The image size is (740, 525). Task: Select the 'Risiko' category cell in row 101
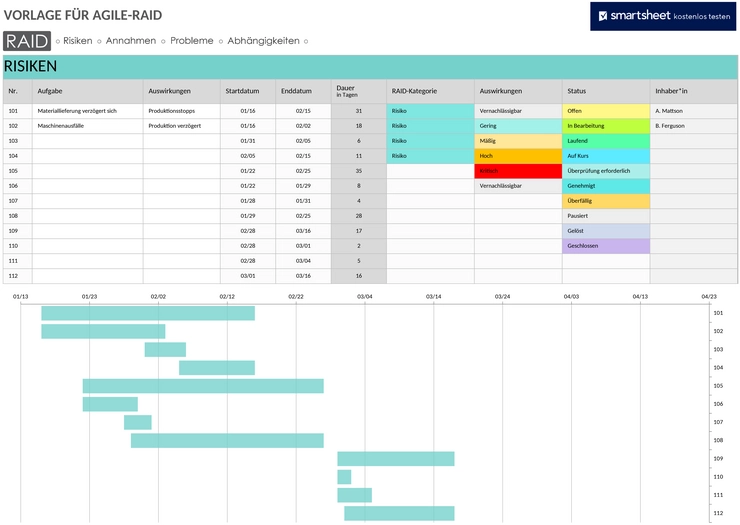pos(430,111)
